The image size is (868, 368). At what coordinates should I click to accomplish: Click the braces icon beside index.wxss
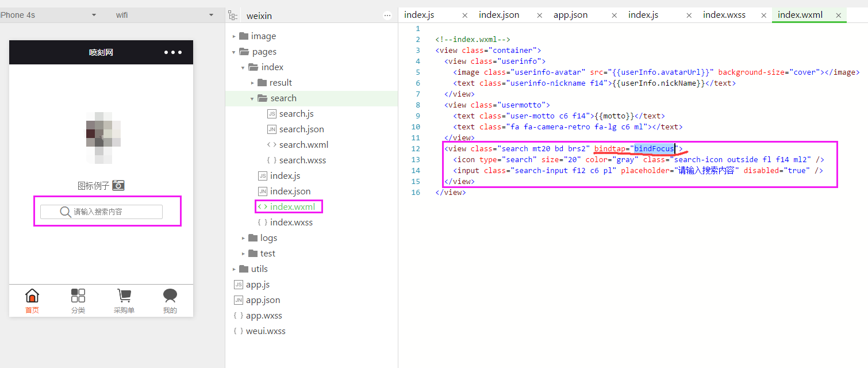click(262, 223)
